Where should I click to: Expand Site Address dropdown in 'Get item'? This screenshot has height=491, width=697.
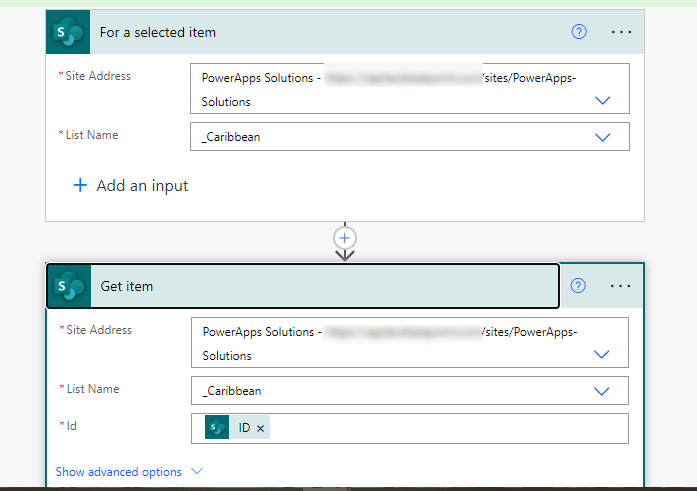click(x=601, y=355)
